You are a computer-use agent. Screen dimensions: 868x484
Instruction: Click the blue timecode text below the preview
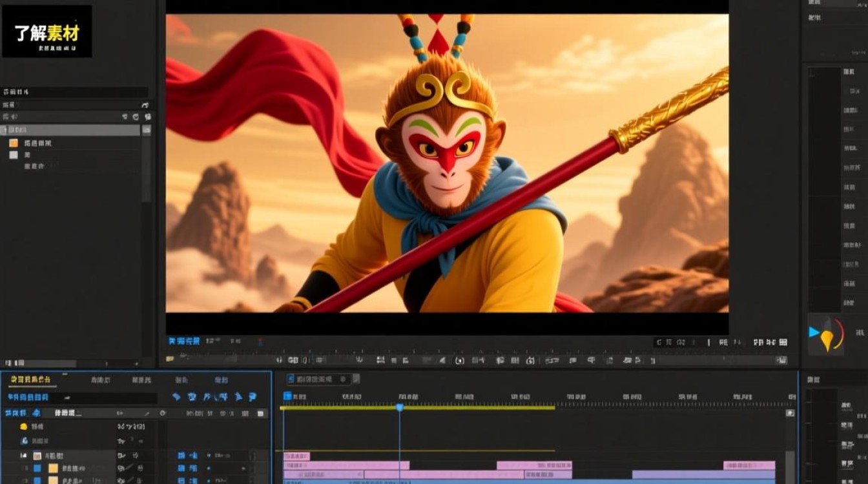point(184,341)
